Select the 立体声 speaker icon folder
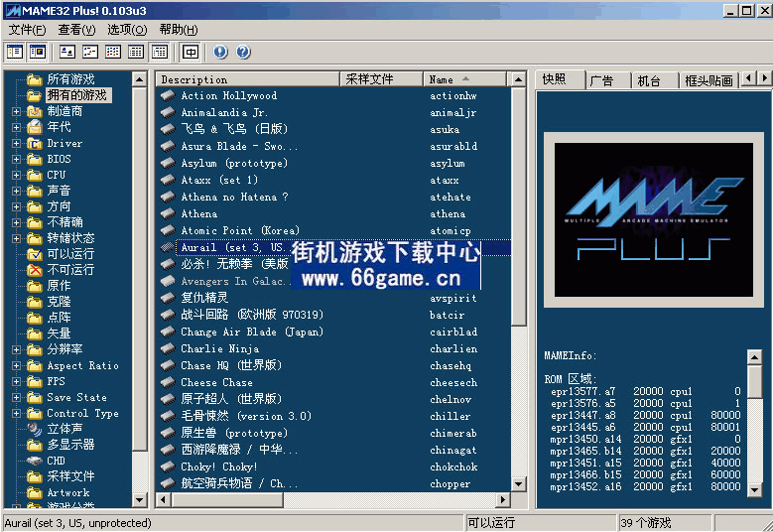The image size is (773, 532). tap(35, 429)
